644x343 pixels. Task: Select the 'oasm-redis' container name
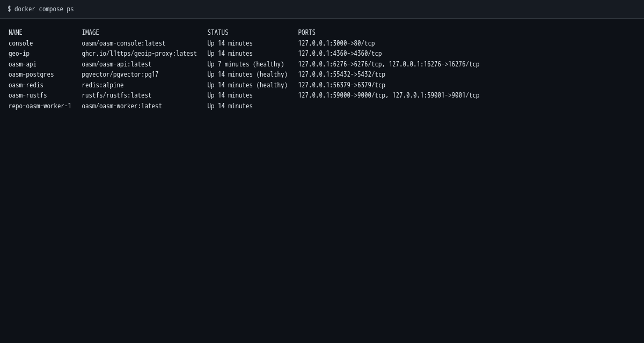click(26, 85)
